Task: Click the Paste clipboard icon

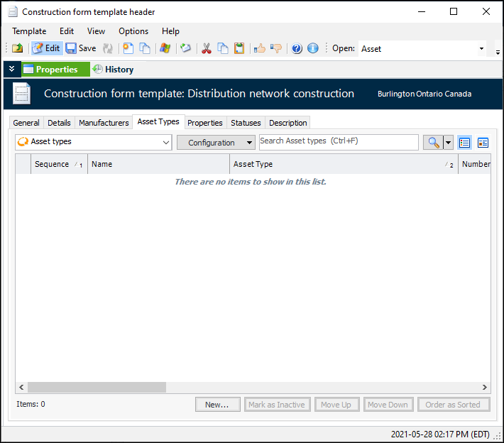Action: 239,48
